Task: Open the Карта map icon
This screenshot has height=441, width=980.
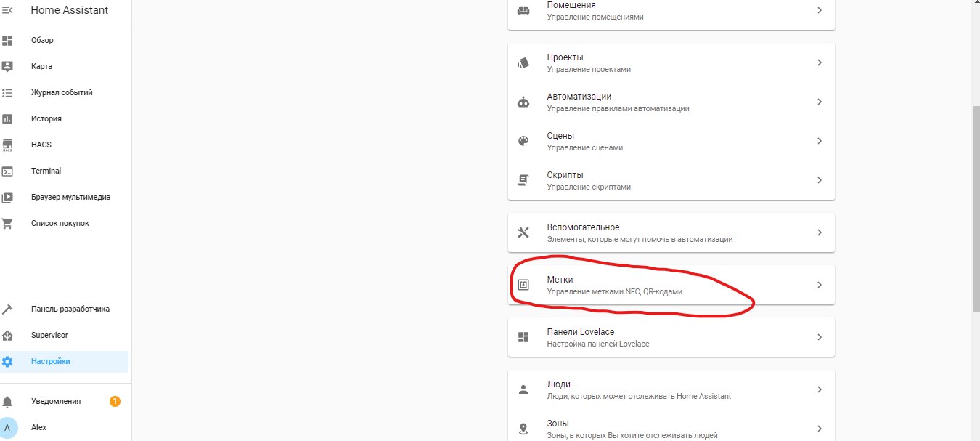Action: [7, 66]
